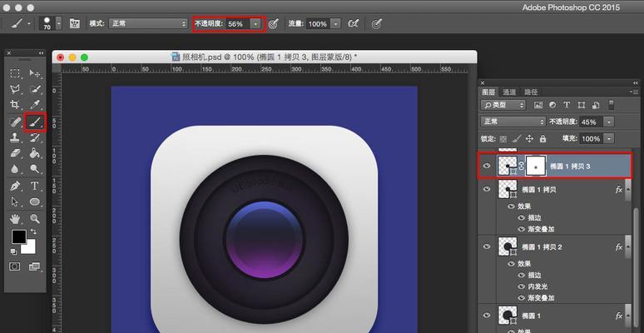Select the Dodge tool
This screenshot has width=644, height=333.
pos(35,168)
